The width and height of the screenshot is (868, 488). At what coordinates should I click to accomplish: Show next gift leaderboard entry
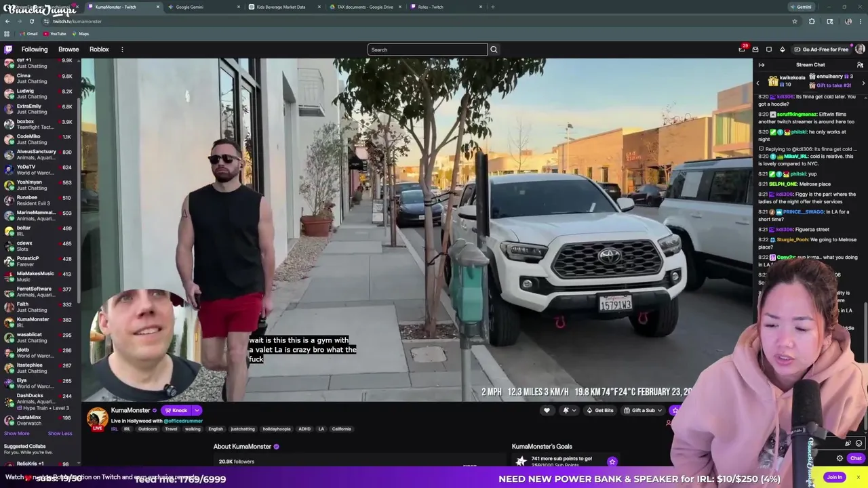[863, 83]
